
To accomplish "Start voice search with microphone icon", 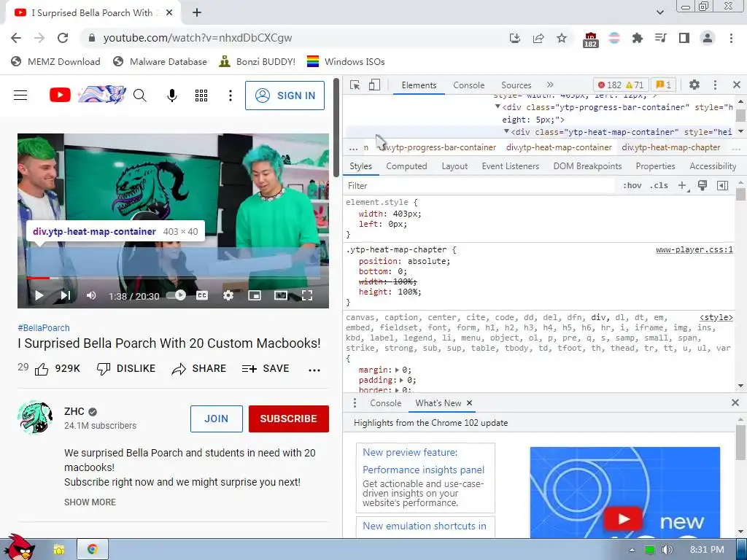I will point(172,96).
